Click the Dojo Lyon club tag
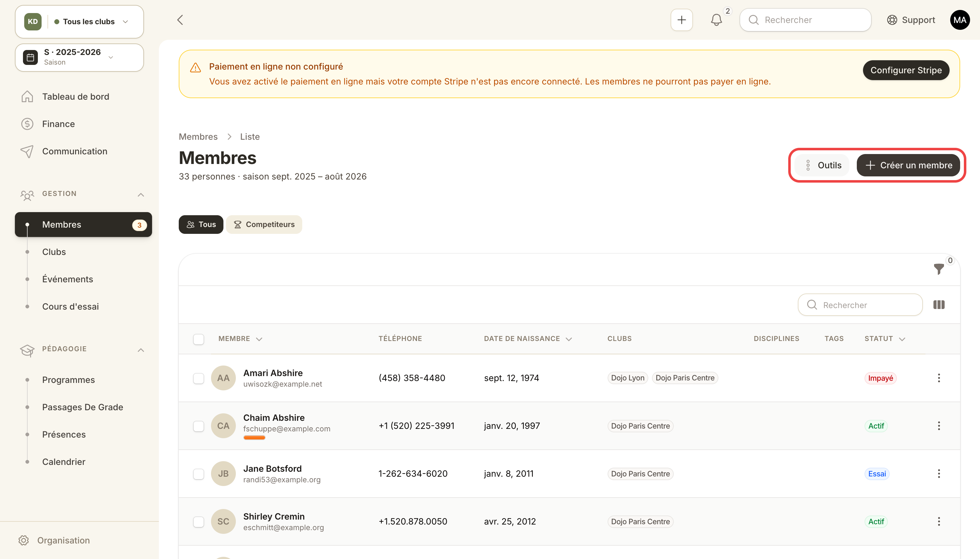The height and width of the screenshot is (559, 980). [627, 378]
